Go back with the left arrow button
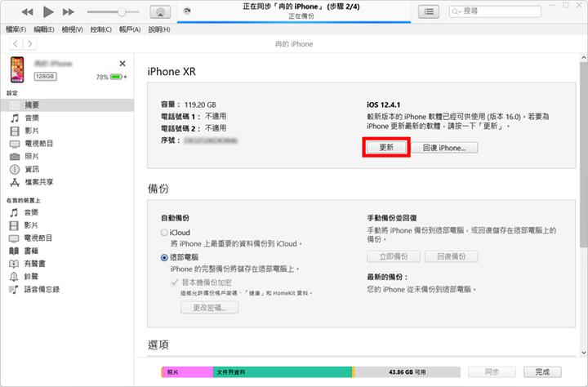Screen dimensions: 588x387 [16, 44]
